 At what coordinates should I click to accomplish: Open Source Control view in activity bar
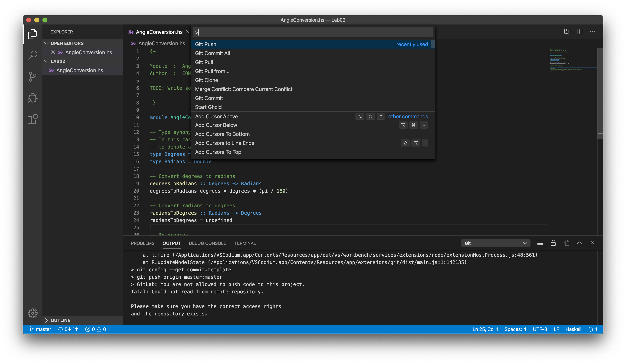pyautogui.click(x=32, y=77)
